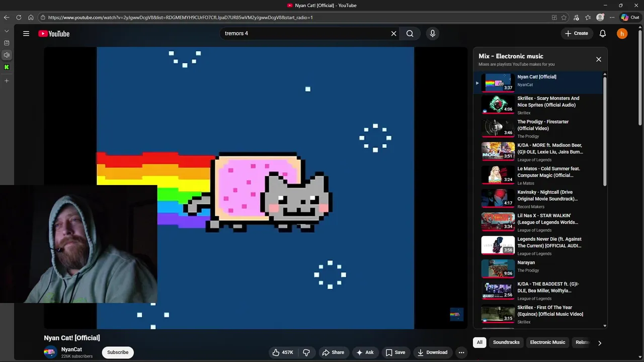The image size is (644, 362).
Task: Select currently playing Nyan Cat playlist item
Action: pyautogui.click(x=538, y=82)
